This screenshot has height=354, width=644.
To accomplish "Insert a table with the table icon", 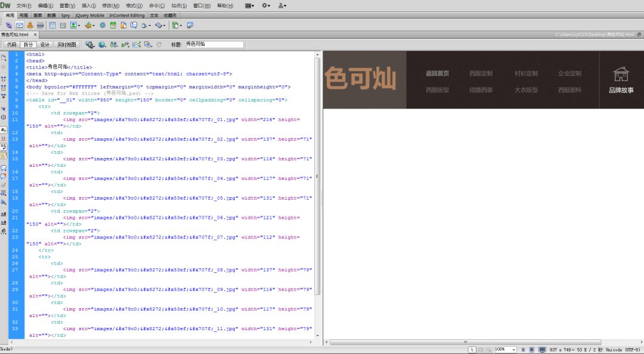I will coord(52,25).
